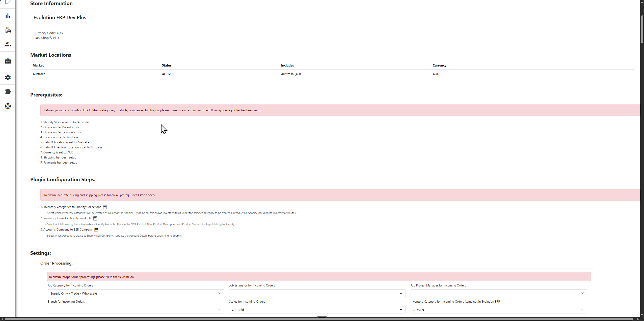
Task: Click the alert To ensure proper order processing
Action: click(x=319, y=277)
